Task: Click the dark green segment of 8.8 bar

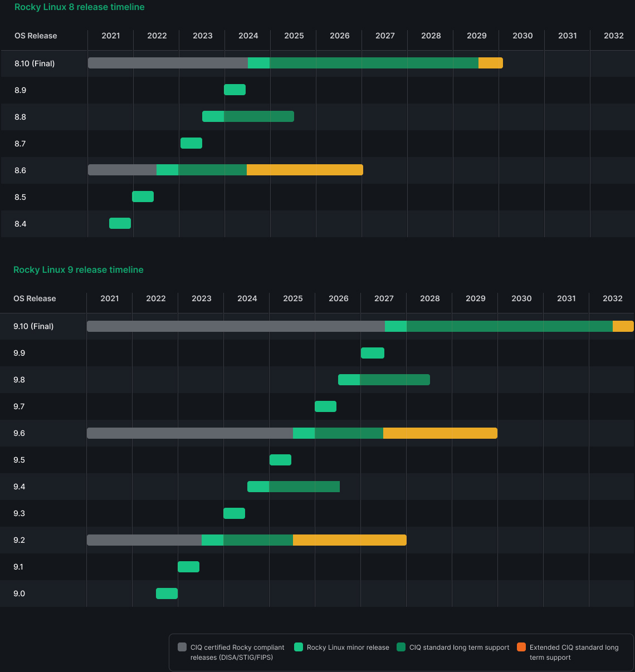Action: coord(259,116)
